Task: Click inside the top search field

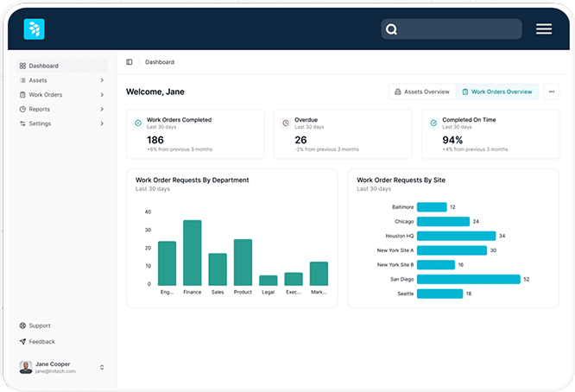Action: point(452,29)
